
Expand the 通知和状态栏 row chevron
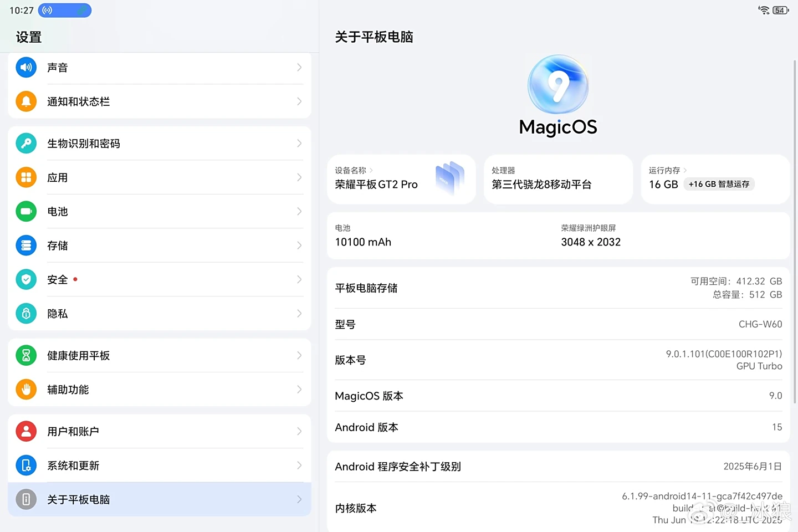[x=299, y=101]
